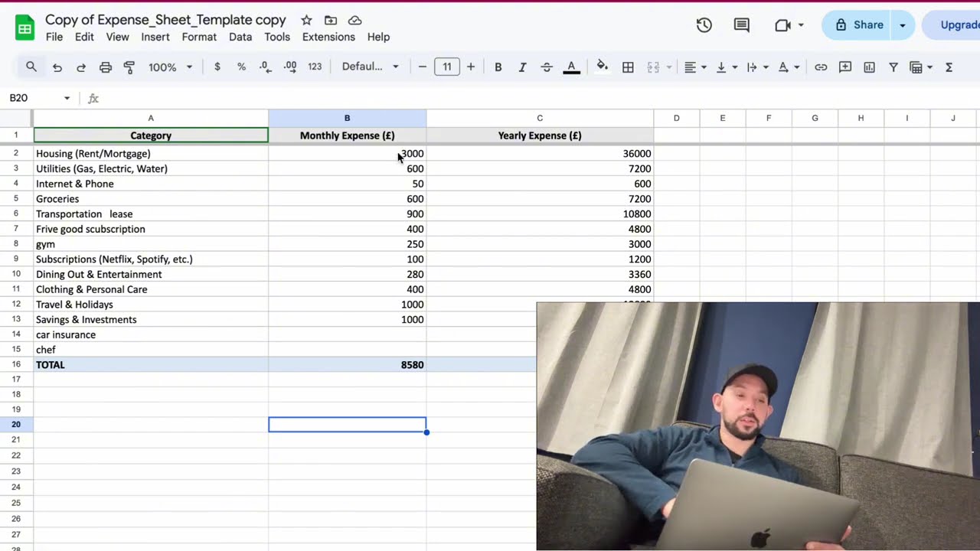Image resolution: width=980 pixels, height=551 pixels.
Task: Click the font size field
Action: (447, 67)
